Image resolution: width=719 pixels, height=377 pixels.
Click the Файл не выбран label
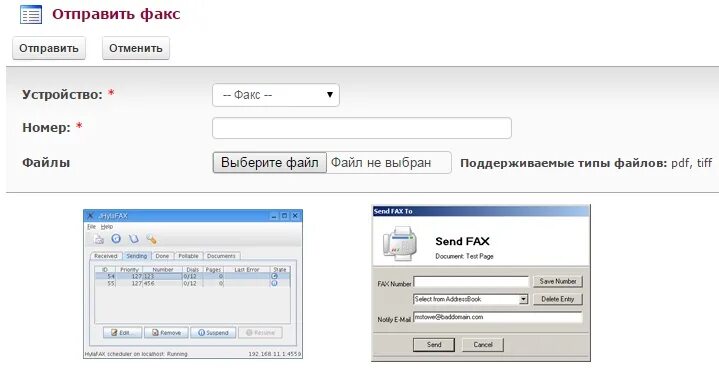tap(381, 163)
